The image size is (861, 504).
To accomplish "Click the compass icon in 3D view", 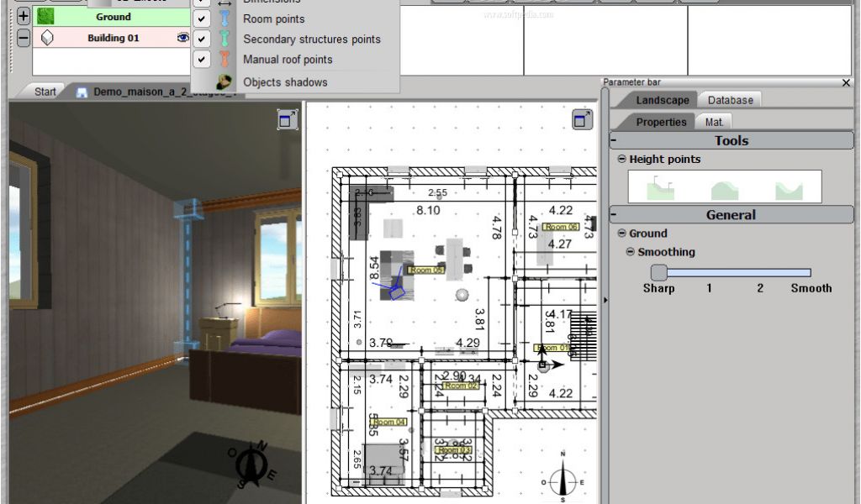I will (250, 464).
